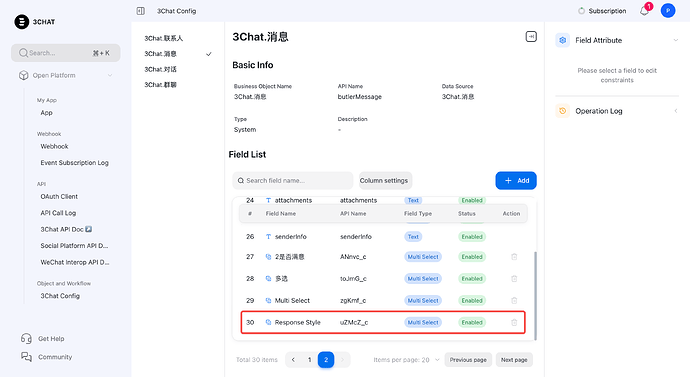
Task: Click the external link icon beside 3Chat API Doc
Action: click(88, 229)
